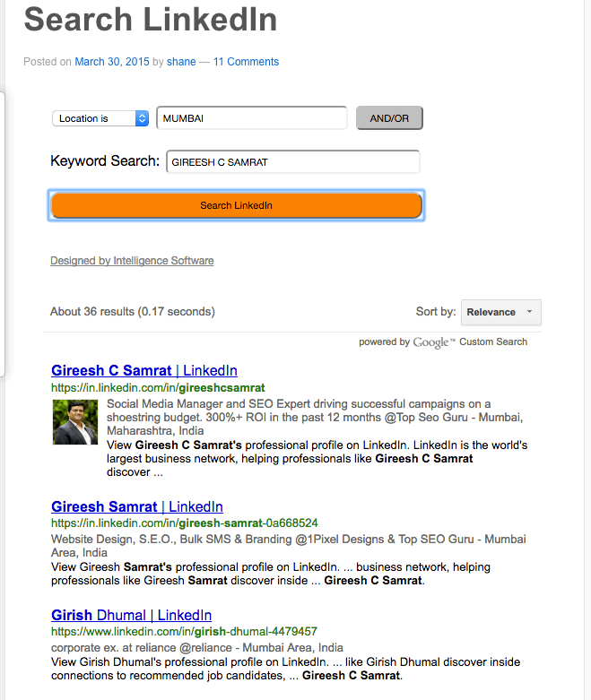Viewport: 591px width, 700px height.
Task: Click the up-down arrows on the Location selector
Action: pyautogui.click(x=142, y=118)
